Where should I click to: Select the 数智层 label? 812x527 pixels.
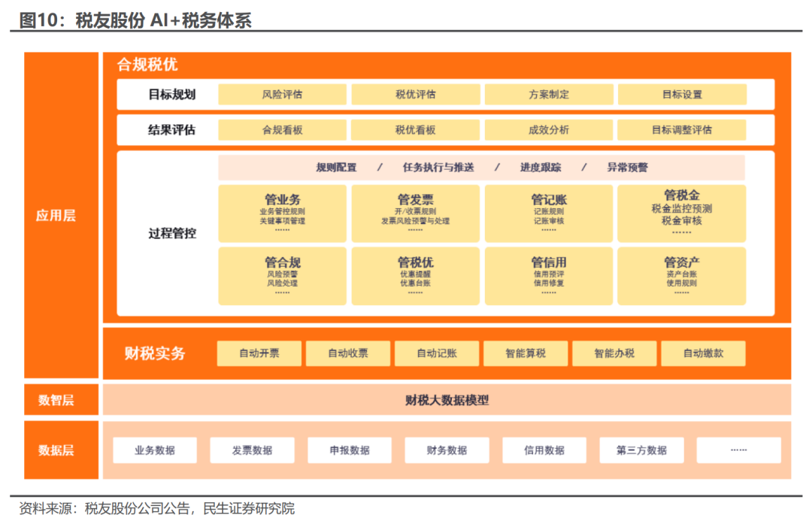pos(56,400)
